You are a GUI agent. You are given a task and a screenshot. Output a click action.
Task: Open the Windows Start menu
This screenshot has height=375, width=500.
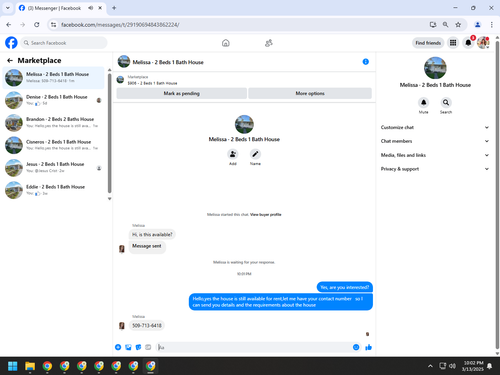pos(13,366)
